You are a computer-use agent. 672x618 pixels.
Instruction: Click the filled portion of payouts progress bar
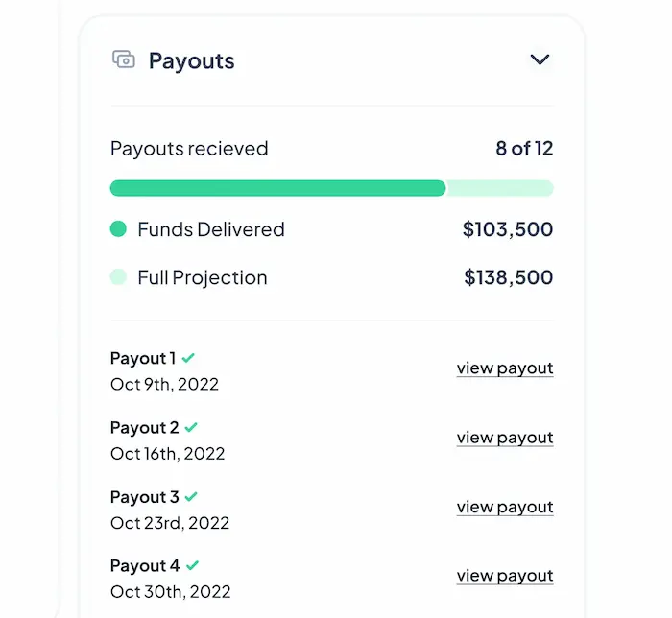coord(277,188)
